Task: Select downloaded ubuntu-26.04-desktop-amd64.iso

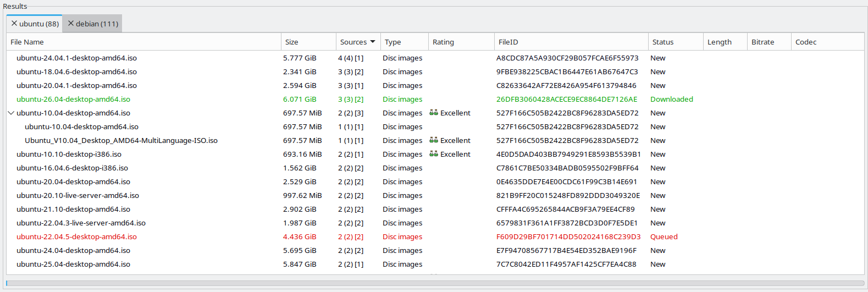Action: tap(73, 99)
